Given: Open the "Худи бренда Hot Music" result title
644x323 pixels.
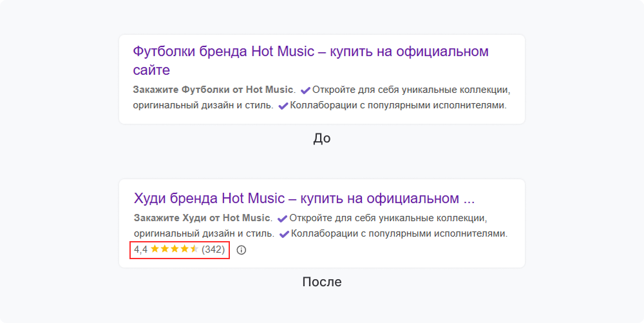Looking at the screenshot, I should point(304,198).
